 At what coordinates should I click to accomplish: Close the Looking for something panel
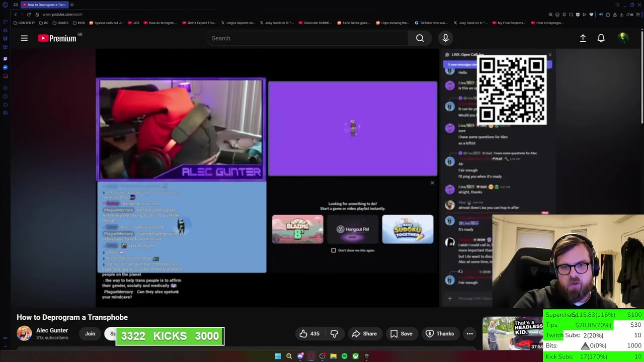point(432,183)
